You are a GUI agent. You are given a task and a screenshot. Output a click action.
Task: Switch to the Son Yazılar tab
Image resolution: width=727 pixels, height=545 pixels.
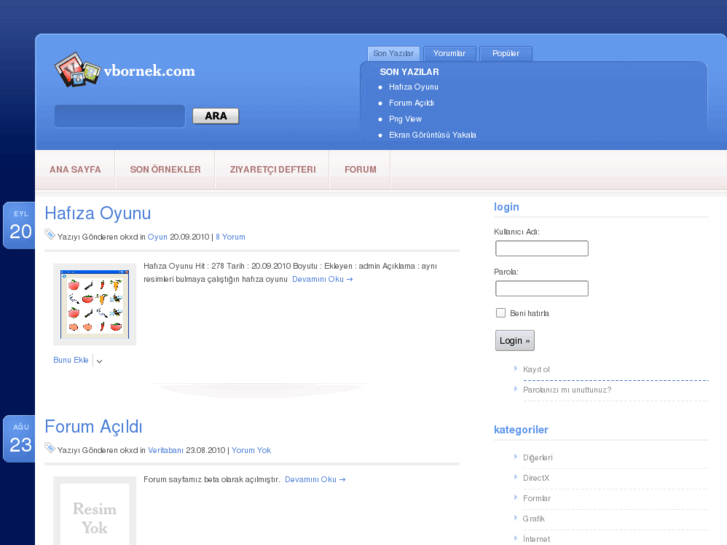(x=393, y=53)
